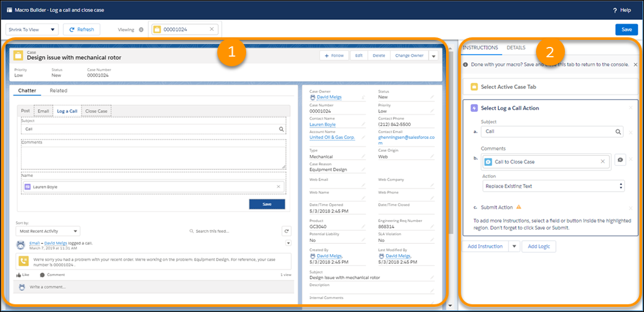
Task: Open the Replace Existing Text action dropdown
Action: 553,186
